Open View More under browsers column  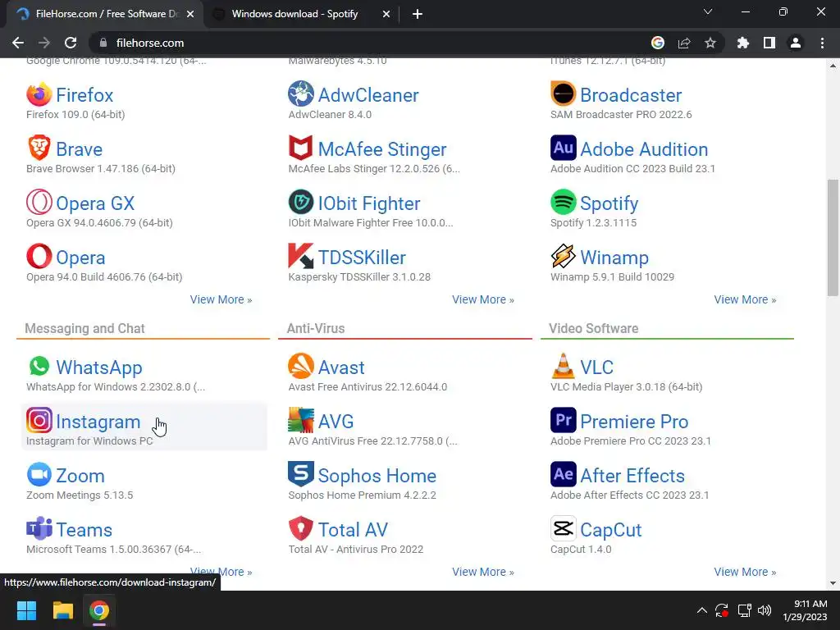221,299
